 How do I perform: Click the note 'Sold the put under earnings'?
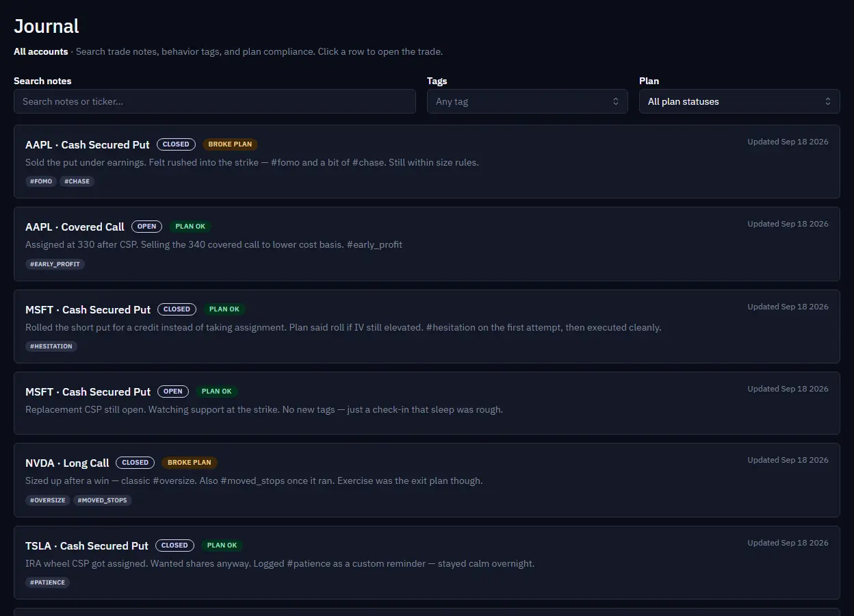coord(252,162)
